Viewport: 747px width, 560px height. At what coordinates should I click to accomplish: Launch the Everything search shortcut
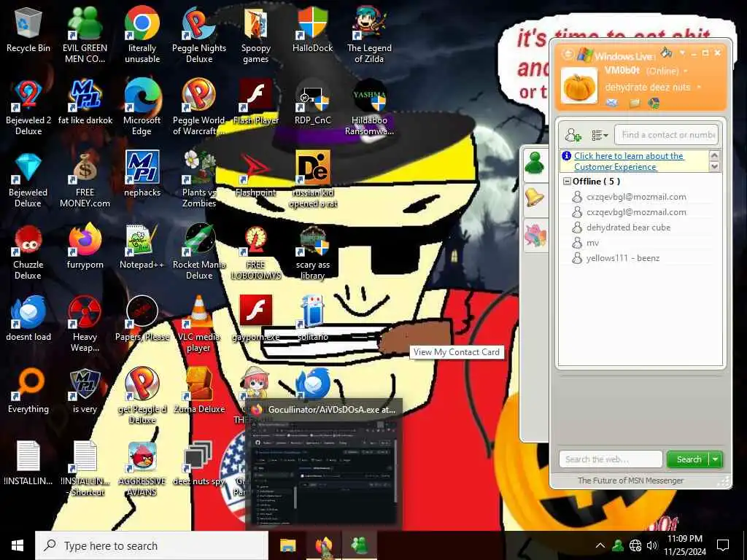pyautogui.click(x=28, y=391)
